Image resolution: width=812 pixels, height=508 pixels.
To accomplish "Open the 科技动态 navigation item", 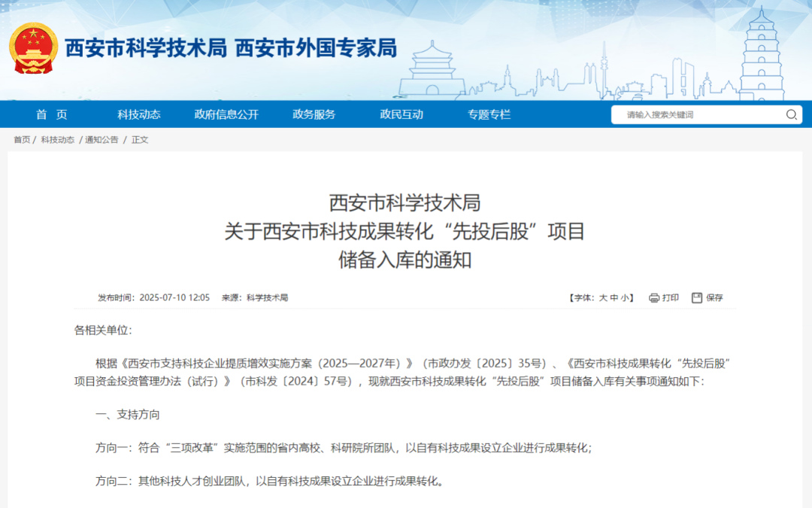I will click(139, 114).
